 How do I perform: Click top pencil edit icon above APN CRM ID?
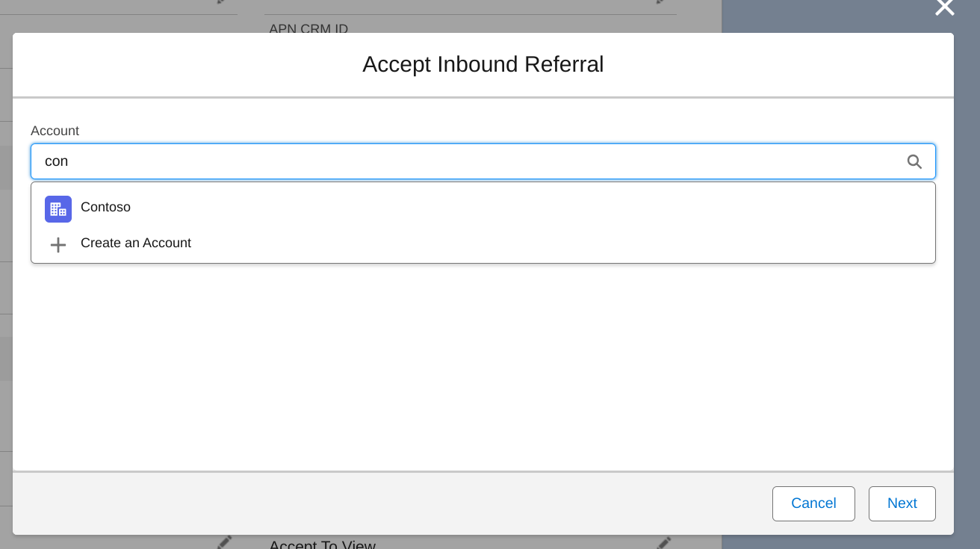pyautogui.click(x=660, y=2)
